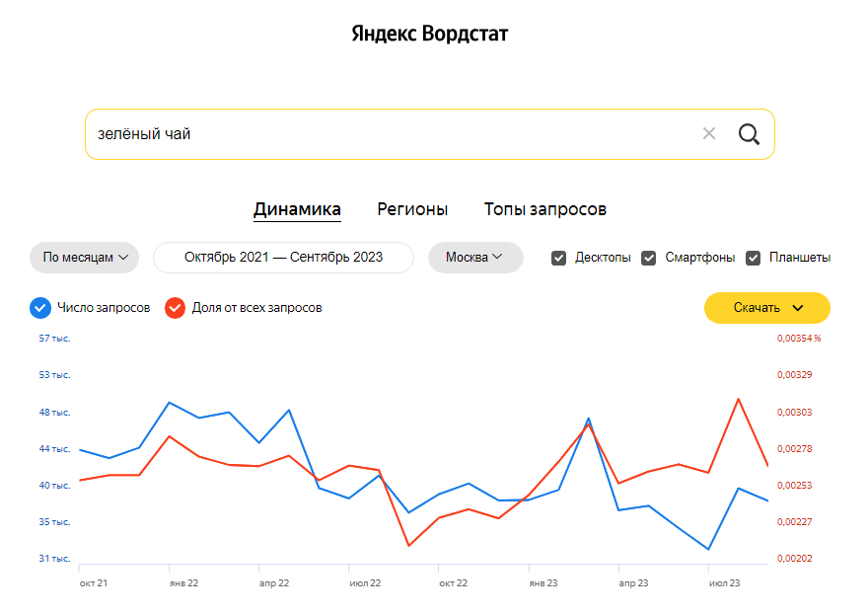Image resolution: width=868 pixels, height=615 pixels.
Task: Uncheck the Планшеты checkbox
Action: [x=754, y=258]
